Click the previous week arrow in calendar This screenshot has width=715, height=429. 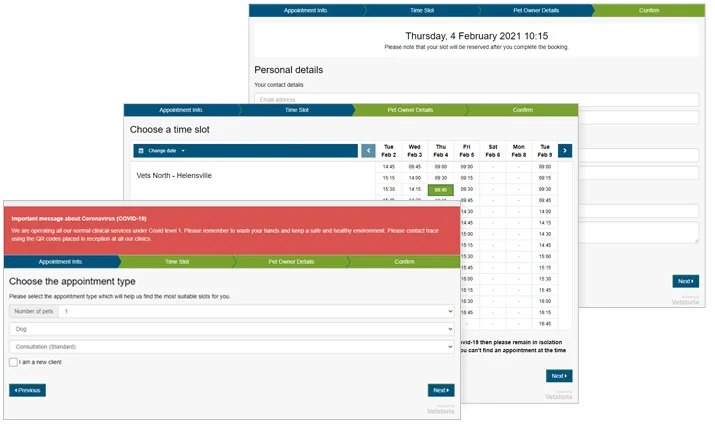tap(368, 151)
